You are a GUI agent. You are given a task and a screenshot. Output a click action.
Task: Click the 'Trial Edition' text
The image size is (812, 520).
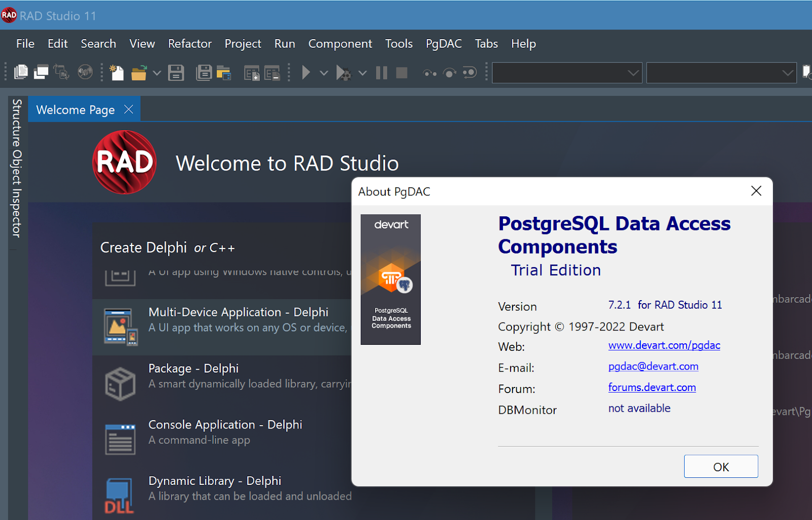(x=556, y=270)
